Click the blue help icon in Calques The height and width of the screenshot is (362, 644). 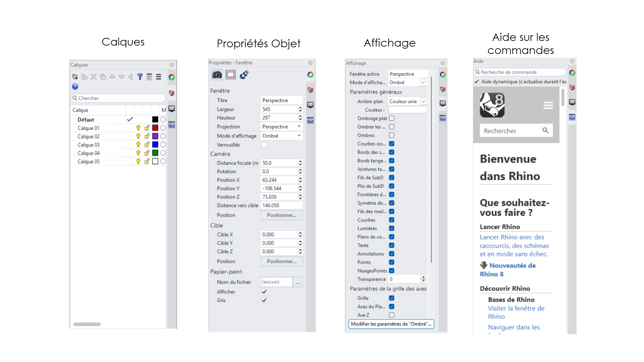75,86
